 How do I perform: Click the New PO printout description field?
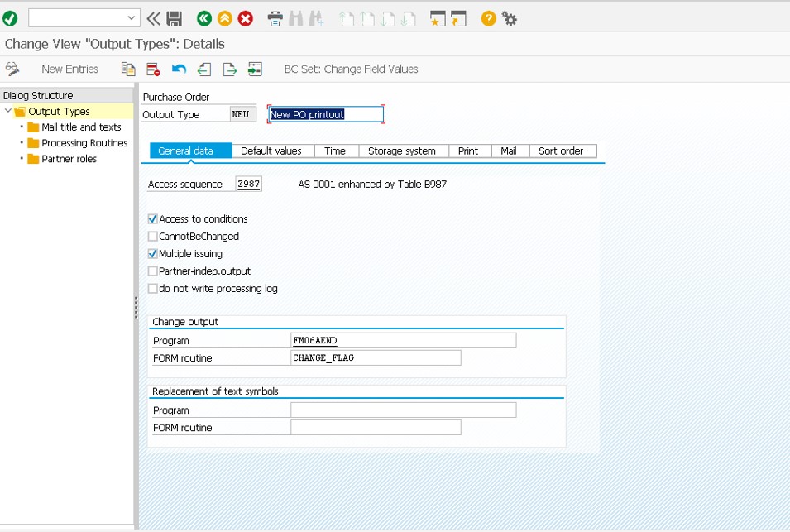[325, 114]
